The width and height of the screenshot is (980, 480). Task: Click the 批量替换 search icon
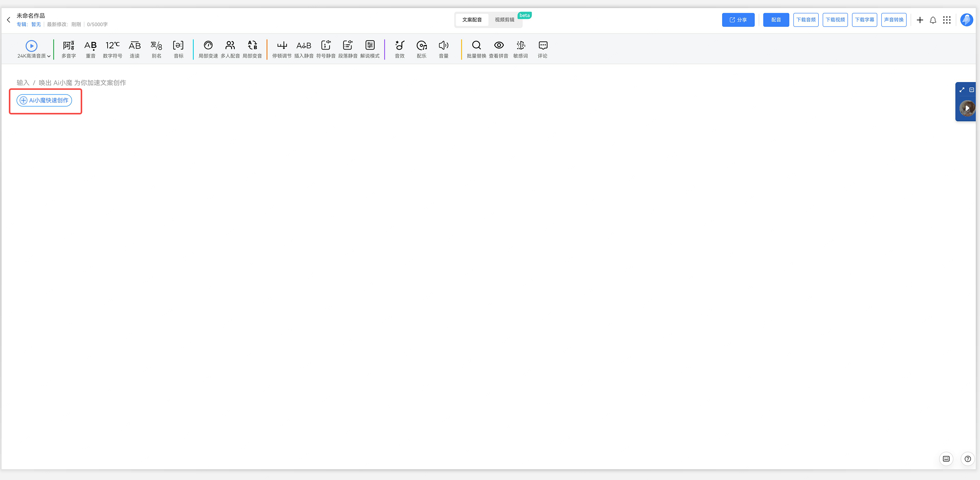476,45
